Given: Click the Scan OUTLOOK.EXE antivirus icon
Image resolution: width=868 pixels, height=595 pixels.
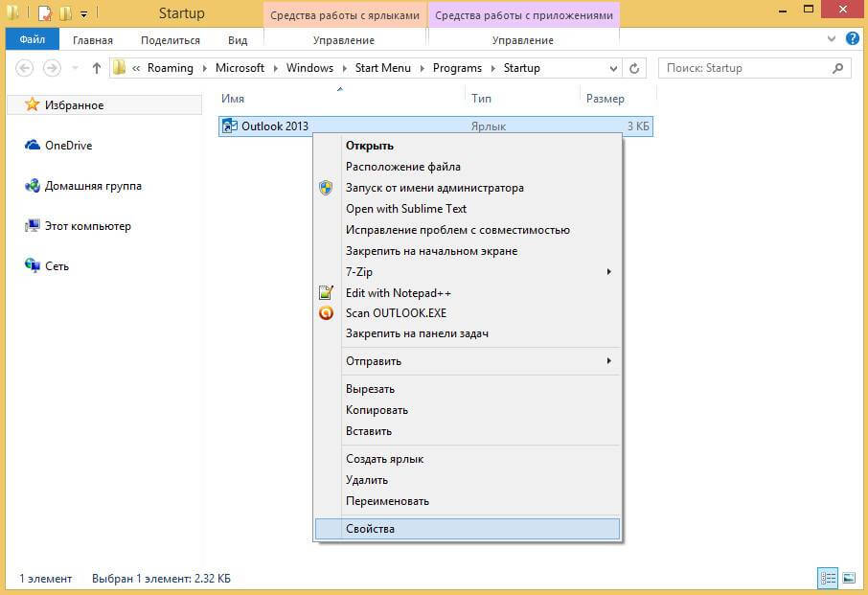Looking at the screenshot, I should coord(326,313).
